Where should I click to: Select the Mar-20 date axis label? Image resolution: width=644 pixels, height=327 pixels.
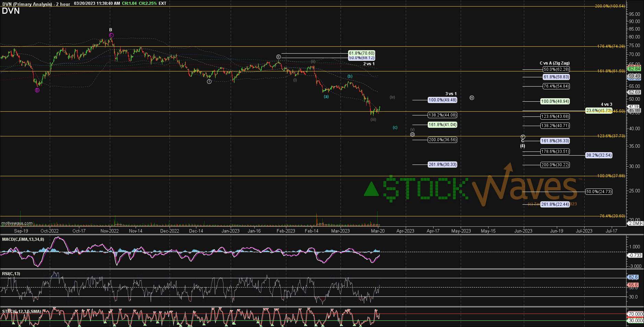[378, 231]
